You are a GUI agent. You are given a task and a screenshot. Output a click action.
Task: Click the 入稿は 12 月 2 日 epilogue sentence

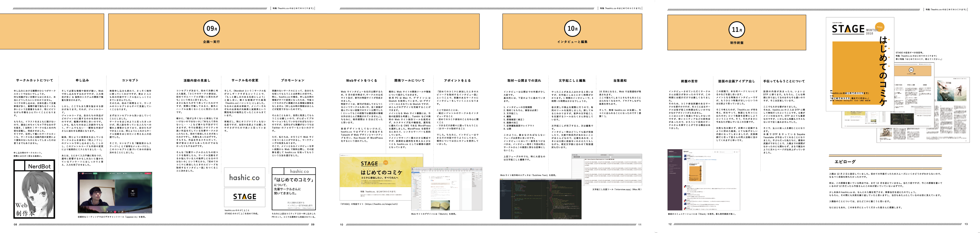point(886,175)
